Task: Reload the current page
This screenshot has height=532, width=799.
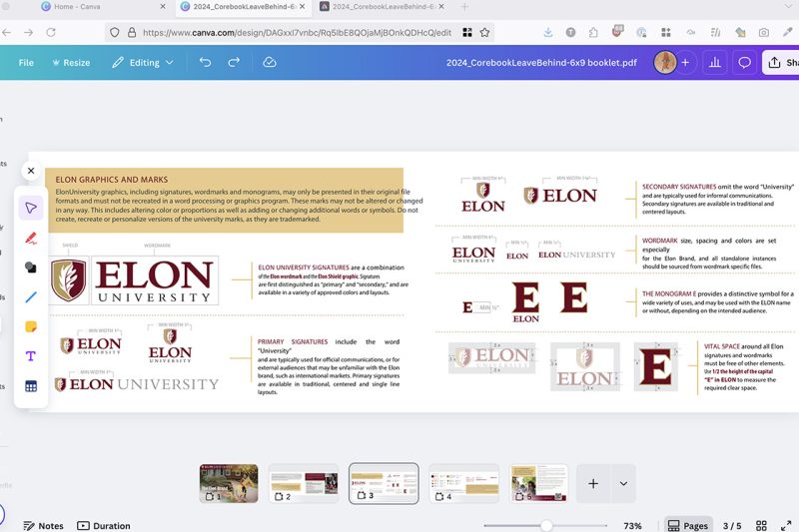Action: [51, 32]
